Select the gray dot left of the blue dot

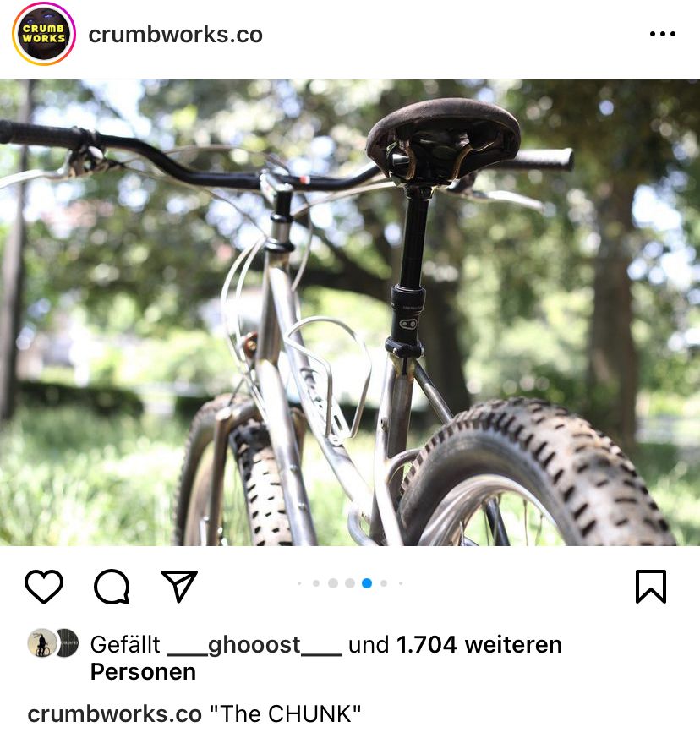click(350, 583)
